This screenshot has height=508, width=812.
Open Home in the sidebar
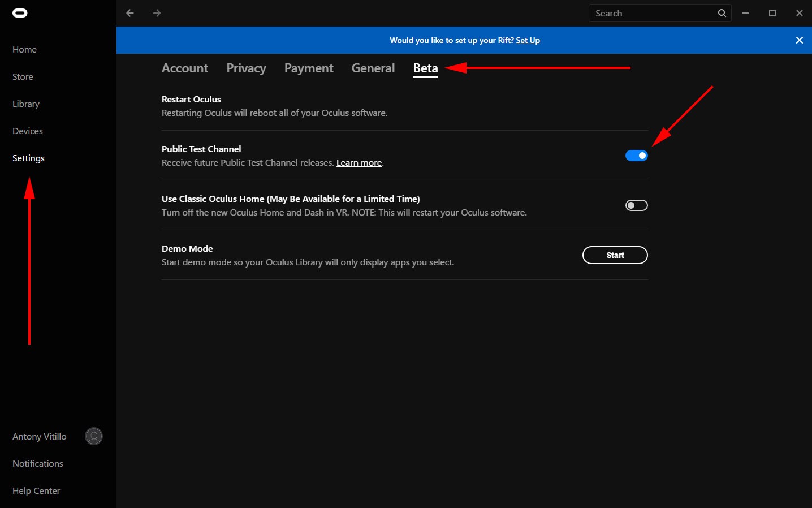click(x=24, y=50)
